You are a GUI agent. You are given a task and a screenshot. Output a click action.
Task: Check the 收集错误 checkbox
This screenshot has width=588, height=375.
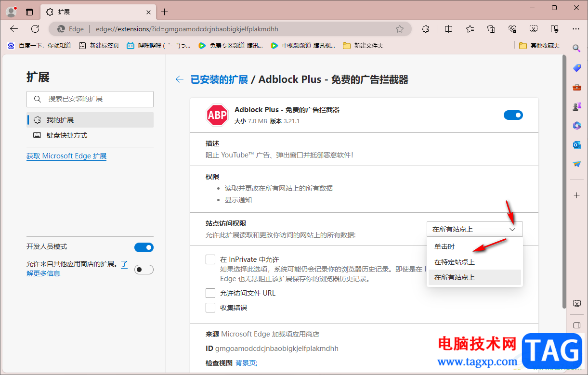click(210, 308)
